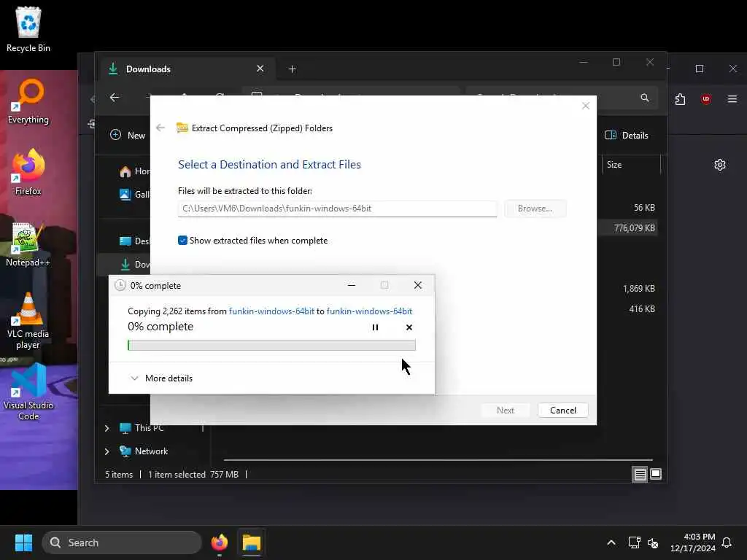Click the Size column header
Viewport: 747px width, 560px height.
pyautogui.click(x=631, y=165)
